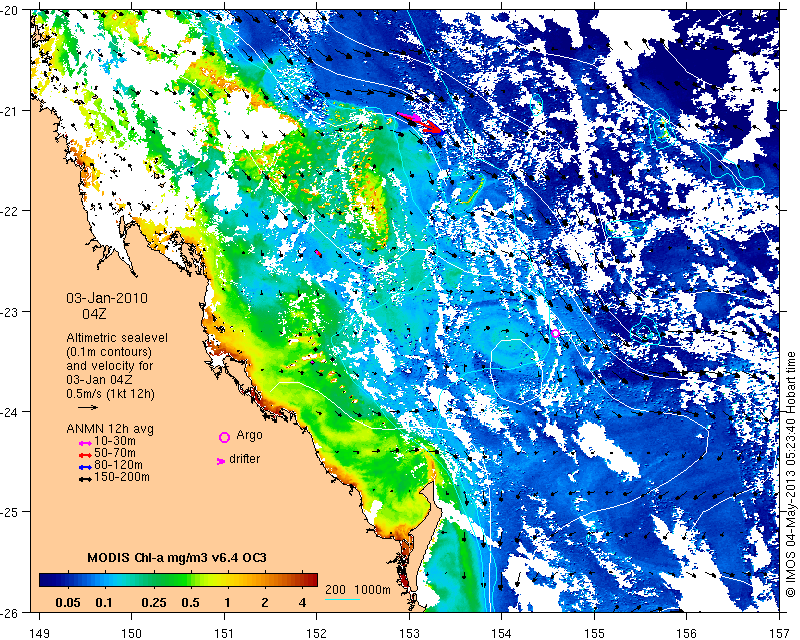Click the date label 03-Jan-2010

[107, 298]
